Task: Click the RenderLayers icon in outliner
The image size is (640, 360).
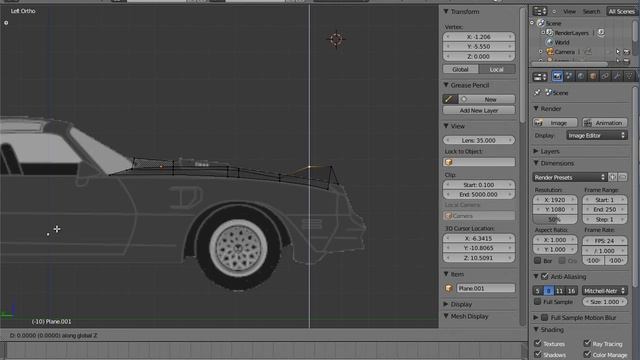Action: (549, 33)
